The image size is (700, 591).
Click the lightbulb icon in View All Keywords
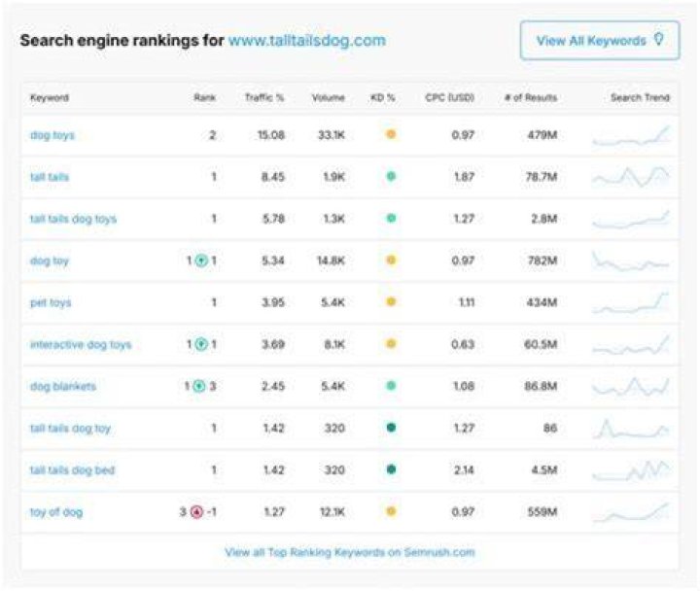pyautogui.click(x=659, y=39)
